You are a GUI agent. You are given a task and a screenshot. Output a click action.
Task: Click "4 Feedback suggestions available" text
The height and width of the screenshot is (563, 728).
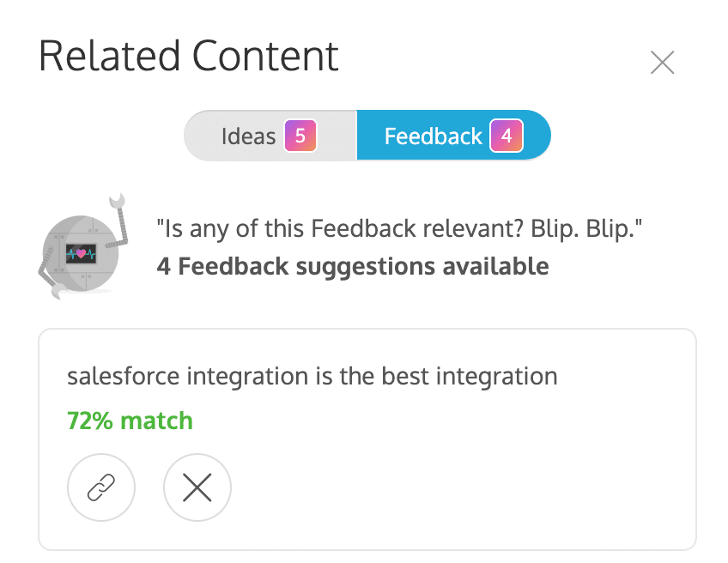coord(352,266)
